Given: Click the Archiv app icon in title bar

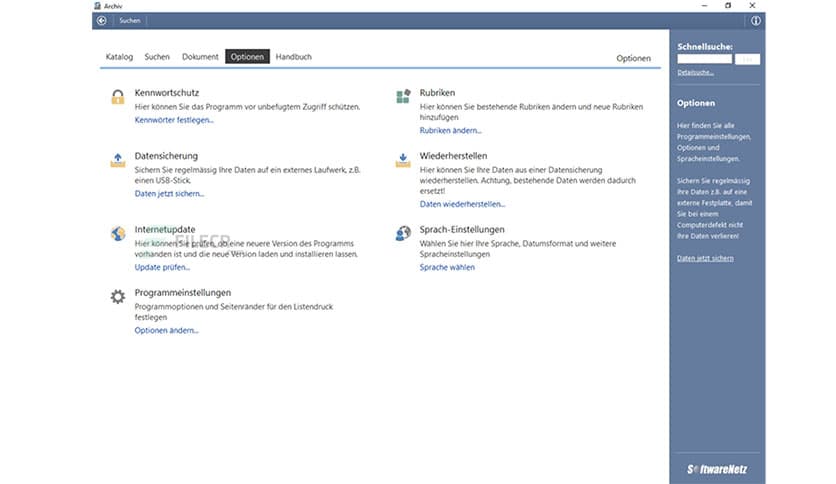Looking at the screenshot, I should 97,6.
